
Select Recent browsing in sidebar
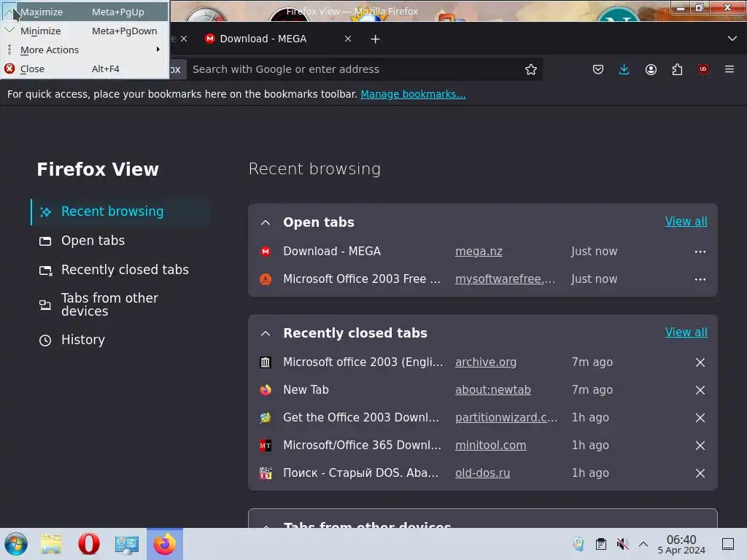120,212
